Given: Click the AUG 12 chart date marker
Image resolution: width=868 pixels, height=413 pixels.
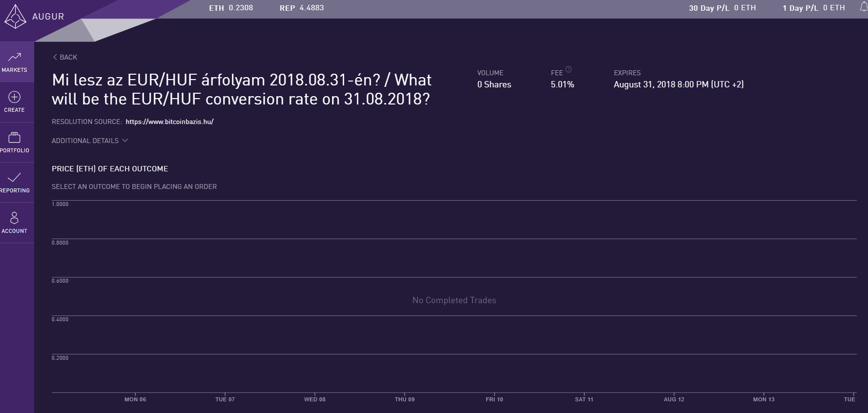Looking at the screenshot, I should pos(674,399).
